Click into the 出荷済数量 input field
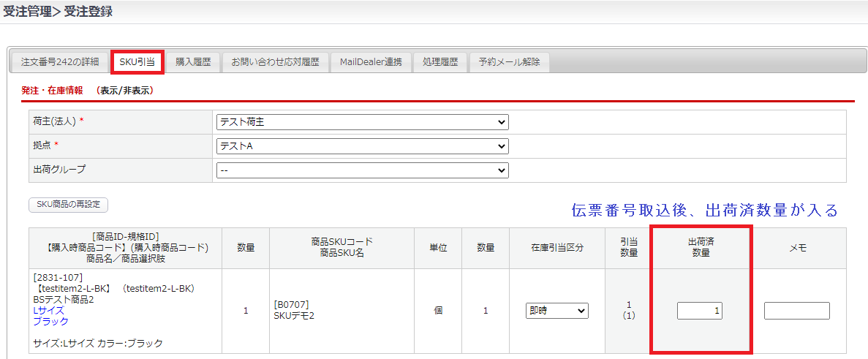868x359 pixels. pos(699,311)
